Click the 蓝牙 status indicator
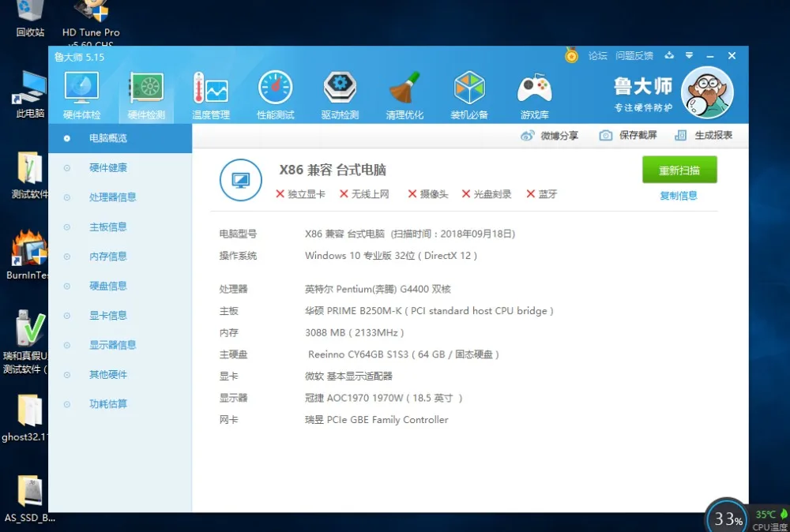 (542, 194)
